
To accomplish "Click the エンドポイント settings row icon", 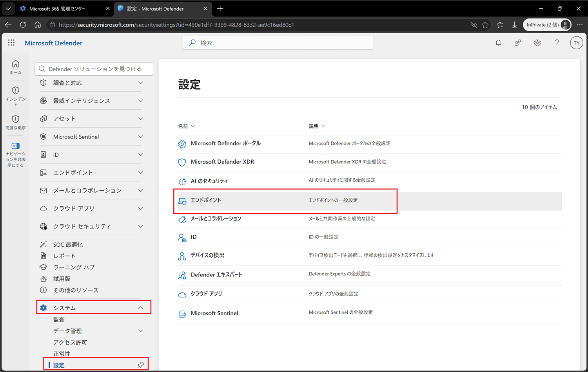I will tap(182, 201).
